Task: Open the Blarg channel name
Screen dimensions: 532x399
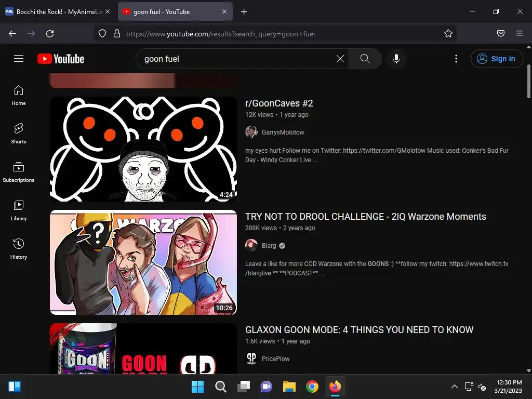Action: pyautogui.click(x=269, y=246)
